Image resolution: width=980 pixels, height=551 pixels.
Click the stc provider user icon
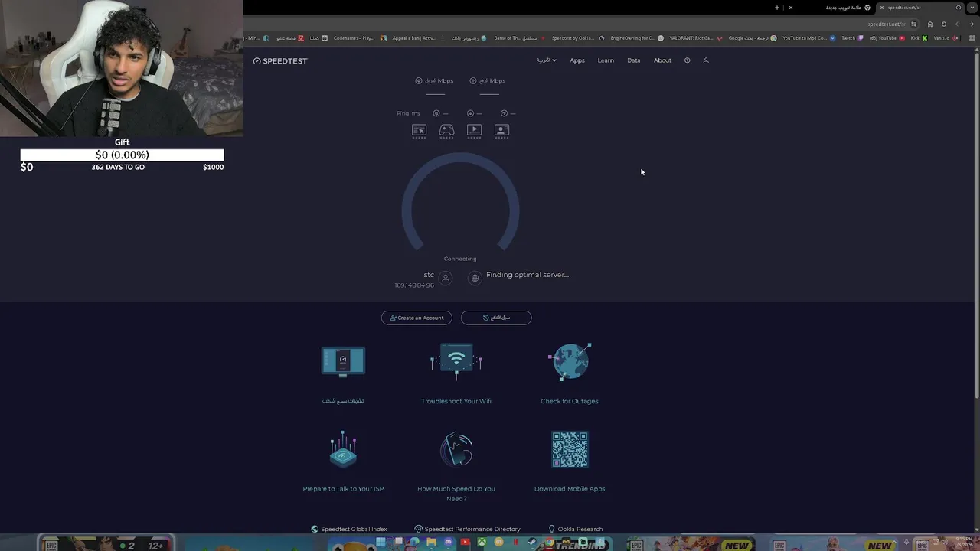pyautogui.click(x=446, y=278)
